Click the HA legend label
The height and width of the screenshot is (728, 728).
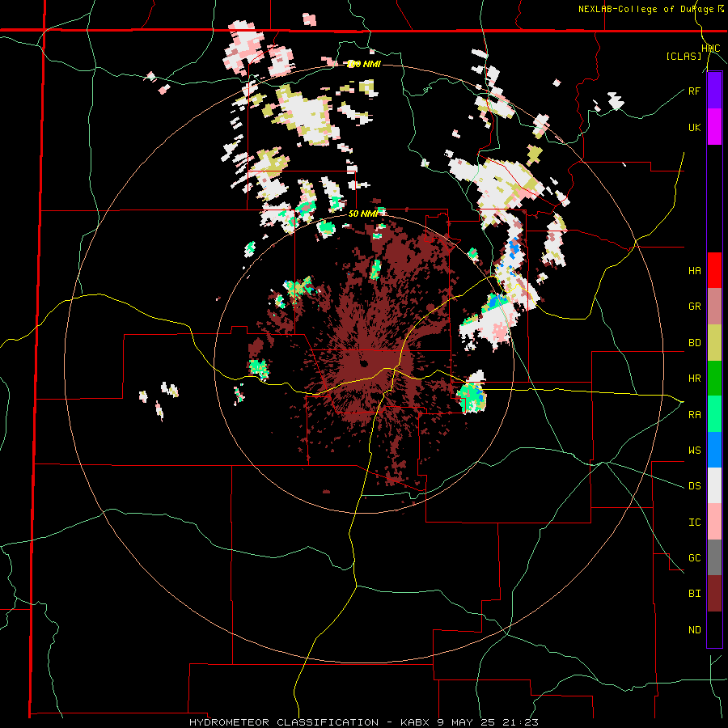coord(694,271)
